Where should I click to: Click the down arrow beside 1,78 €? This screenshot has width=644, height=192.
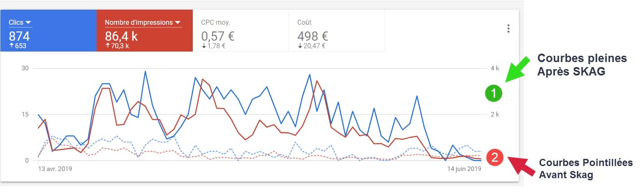(204, 46)
